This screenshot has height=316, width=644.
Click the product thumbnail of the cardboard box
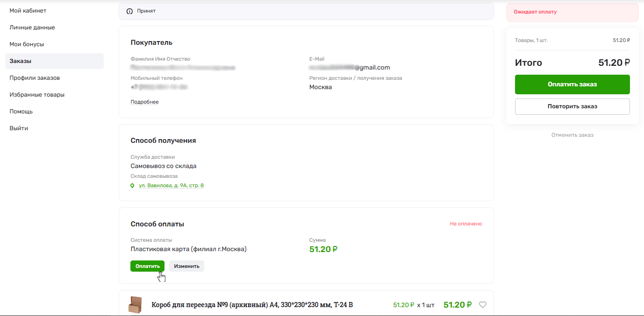pos(135,304)
